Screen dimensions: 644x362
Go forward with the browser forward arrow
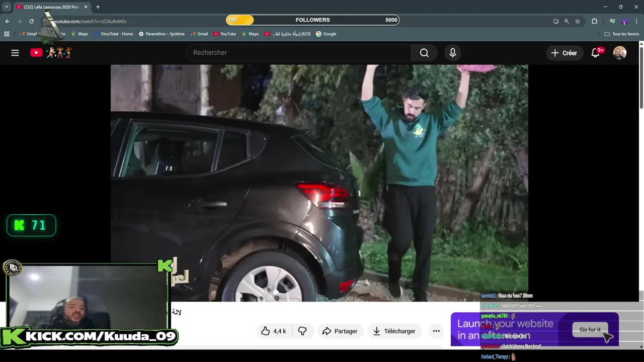point(19,21)
